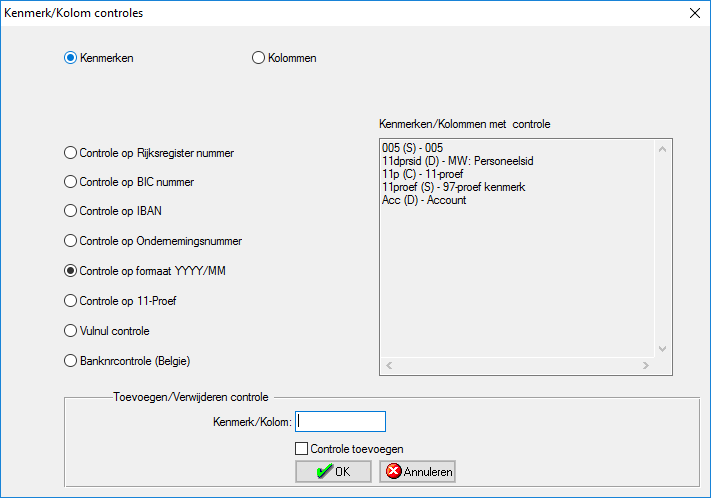
Task: Confirm with the OK button
Action: (x=333, y=472)
